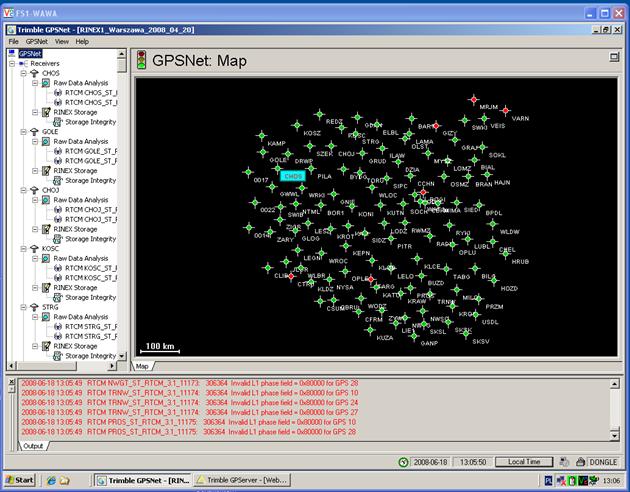630x492 pixels.
Task: Collapse RINEX Storage under CHOS
Action: click(35, 112)
